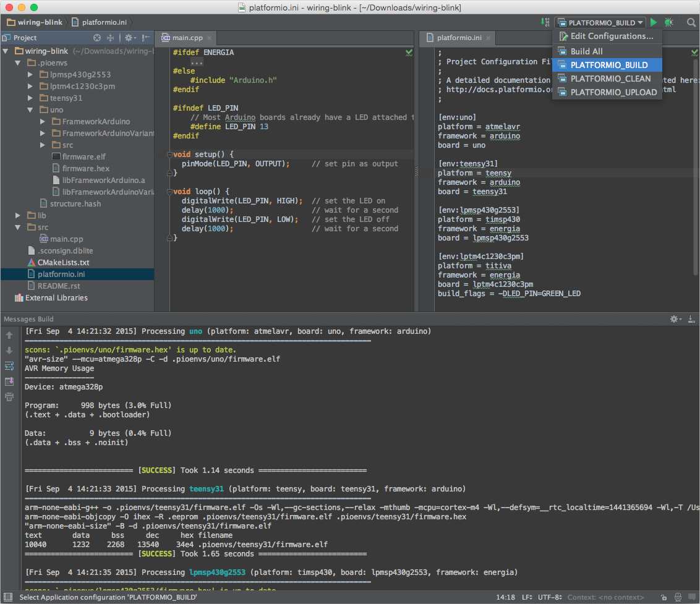
Task: Open Search Everywhere magnifier
Action: click(691, 22)
